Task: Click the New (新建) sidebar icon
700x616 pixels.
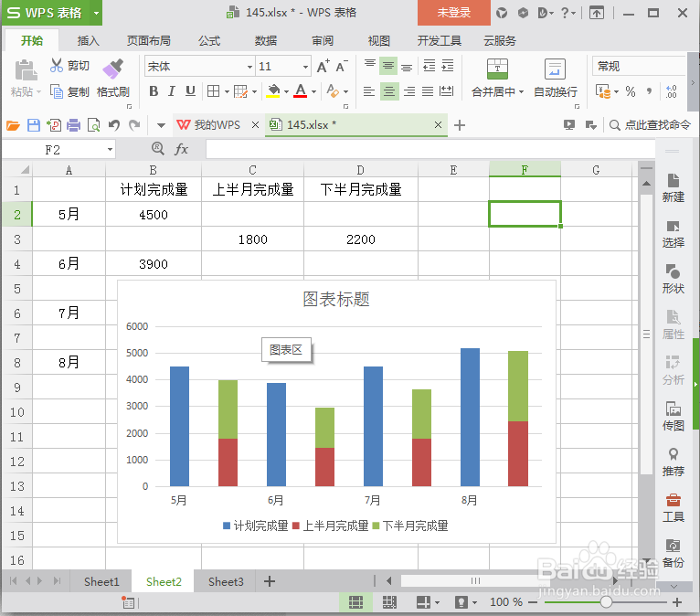Action: (x=673, y=181)
